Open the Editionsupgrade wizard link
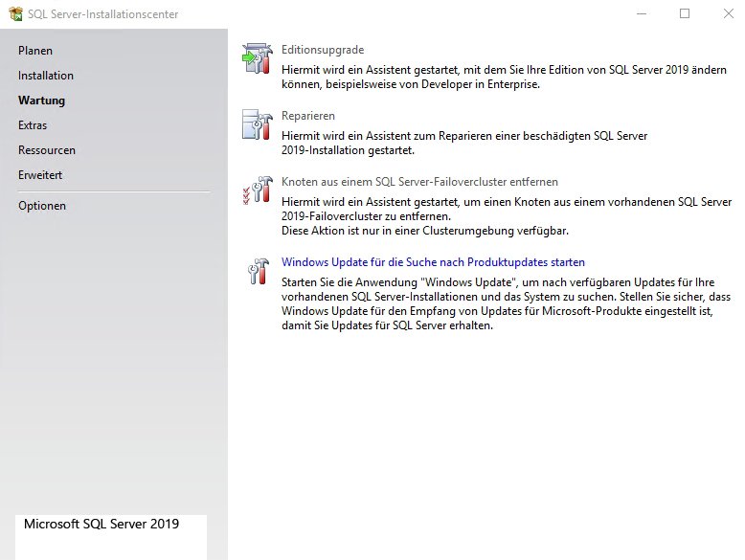The height and width of the screenshot is (560, 745). click(x=323, y=50)
